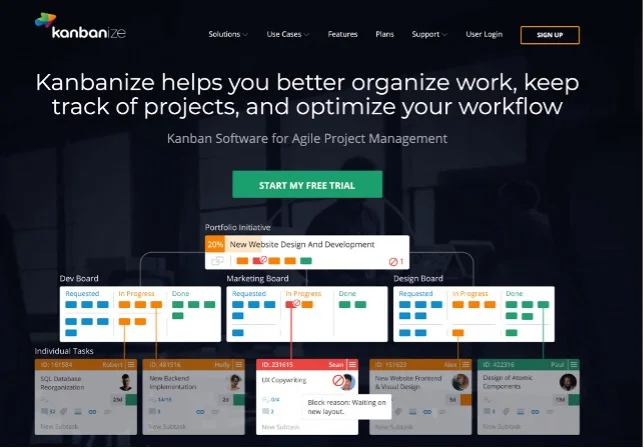This screenshot has width=644, height=448.
Task: Click New Subtask field on UX Copywriting card
Action: click(x=281, y=427)
